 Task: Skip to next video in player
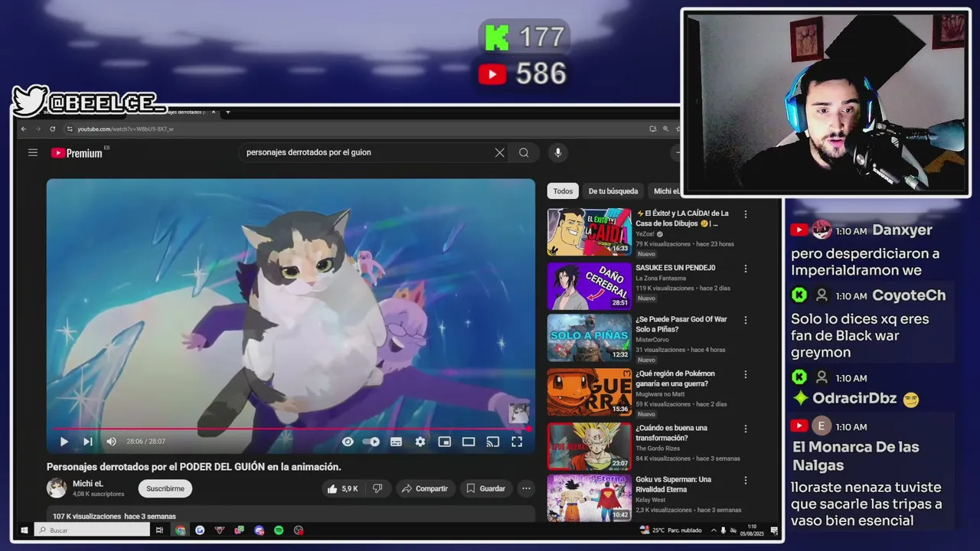[88, 442]
